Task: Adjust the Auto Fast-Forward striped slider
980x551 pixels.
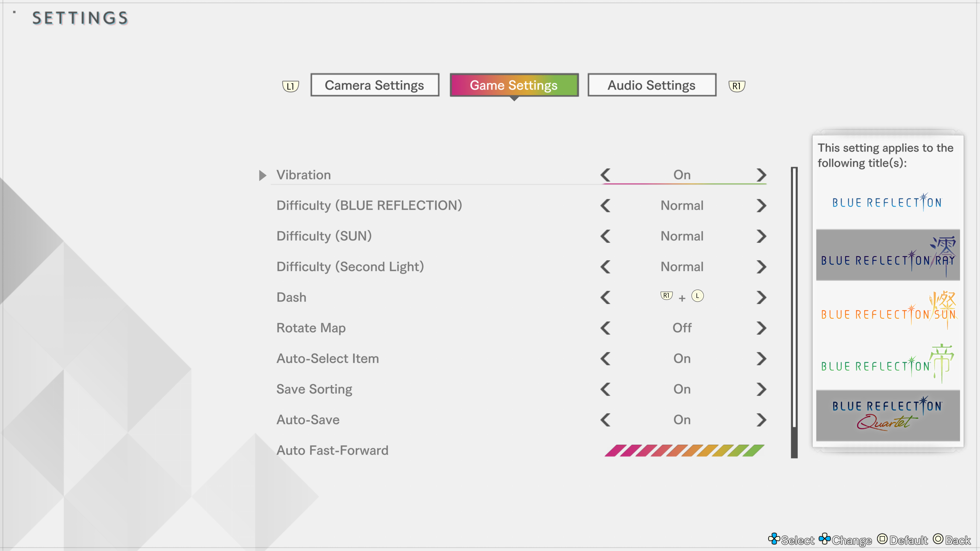Action: pyautogui.click(x=684, y=450)
